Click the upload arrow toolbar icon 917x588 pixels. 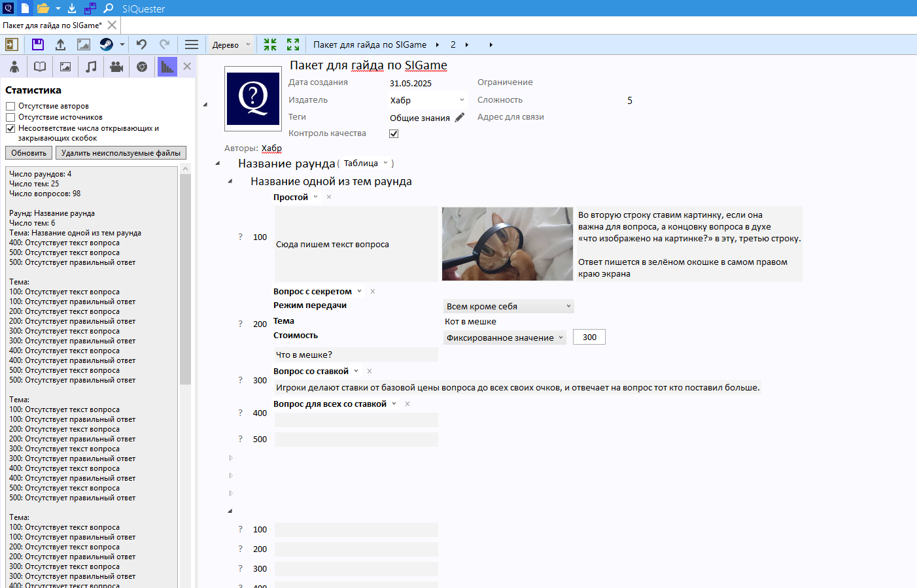[60, 44]
